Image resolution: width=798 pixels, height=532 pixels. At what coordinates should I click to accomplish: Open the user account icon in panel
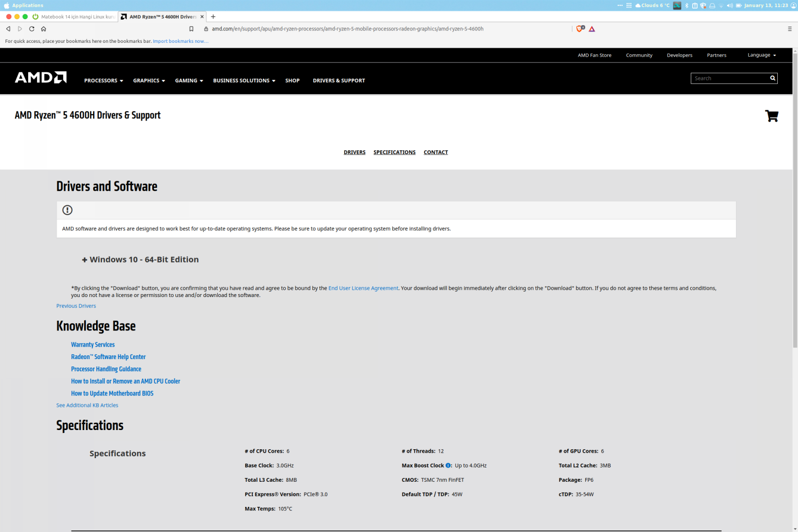point(794,5)
